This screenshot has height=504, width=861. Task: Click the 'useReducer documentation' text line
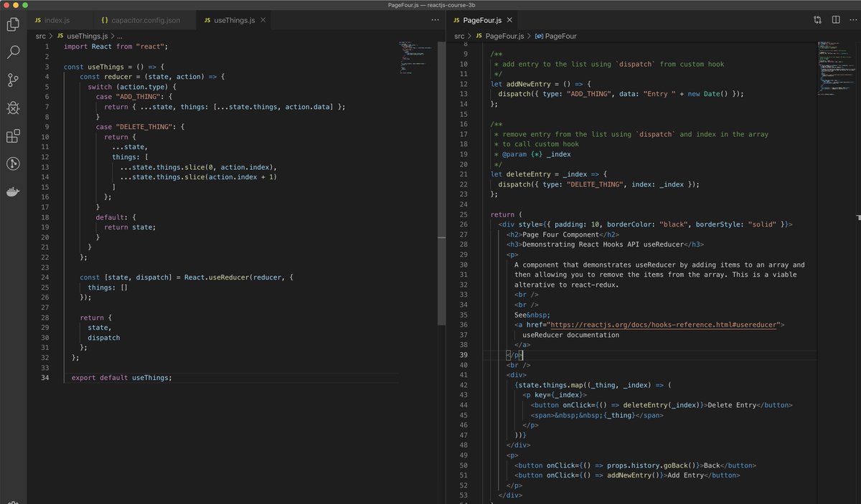pos(571,335)
